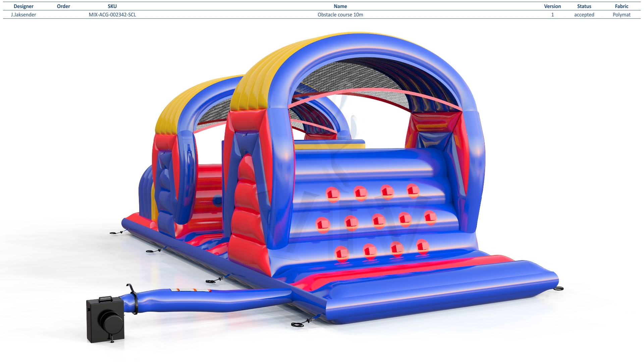Select SKU value MIX-ACG-002342-SCL

(112, 15)
